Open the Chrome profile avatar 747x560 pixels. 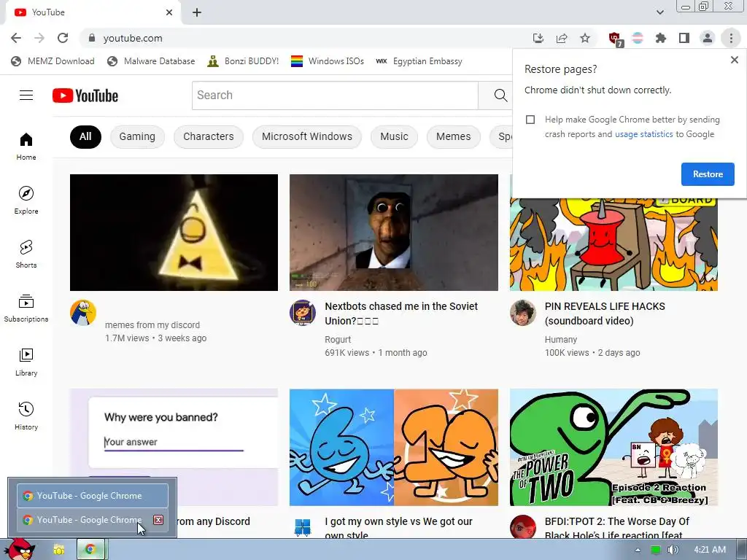708,38
